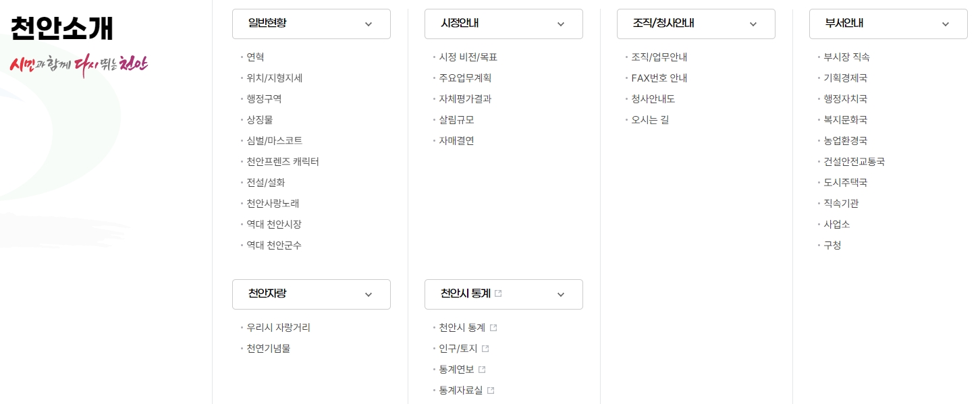Open the 연혁 link
980x404 pixels.
click(x=256, y=57)
